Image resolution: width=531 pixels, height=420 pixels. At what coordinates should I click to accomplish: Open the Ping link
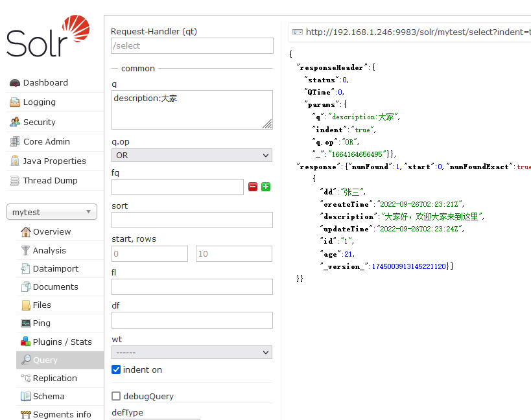41,323
